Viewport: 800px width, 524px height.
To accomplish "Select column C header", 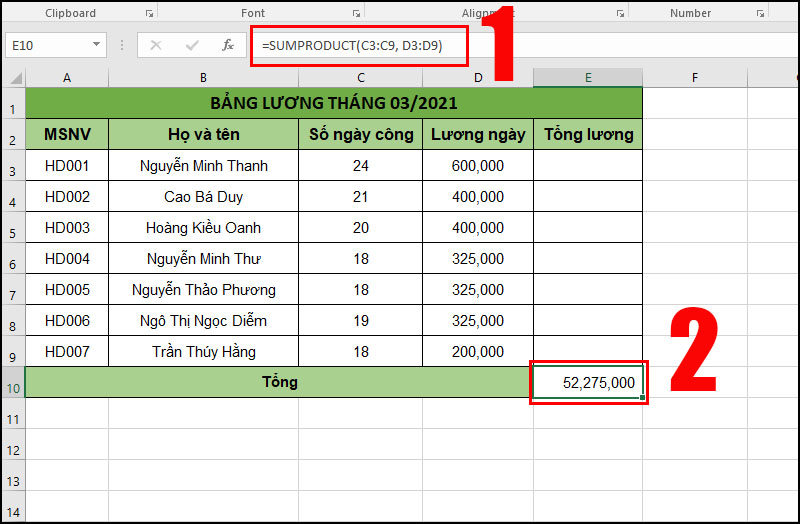I will point(360,78).
